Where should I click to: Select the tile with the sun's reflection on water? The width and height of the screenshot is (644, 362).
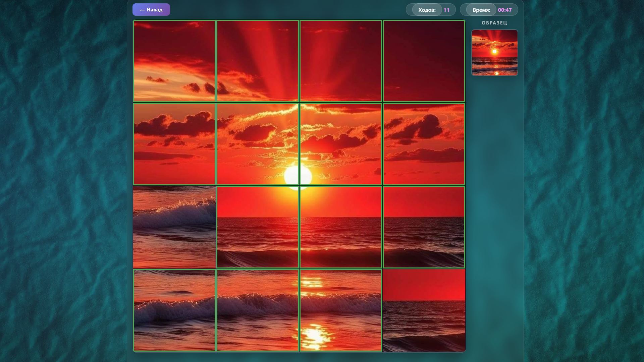click(x=341, y=310)
